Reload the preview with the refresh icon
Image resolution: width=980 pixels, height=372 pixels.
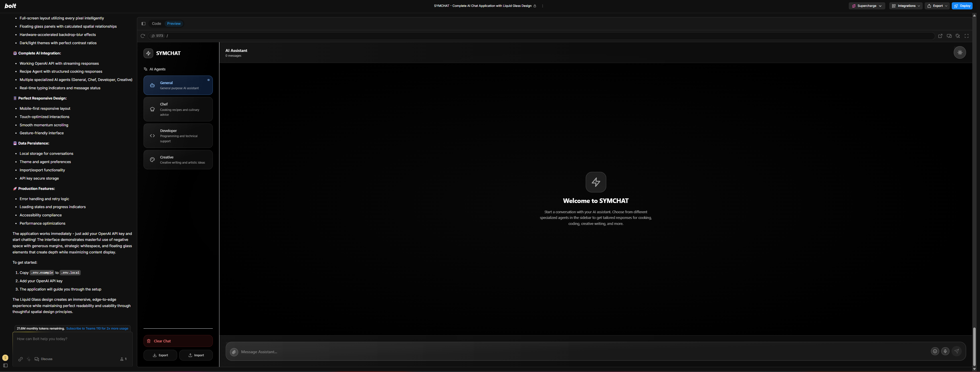coord(143,36)
